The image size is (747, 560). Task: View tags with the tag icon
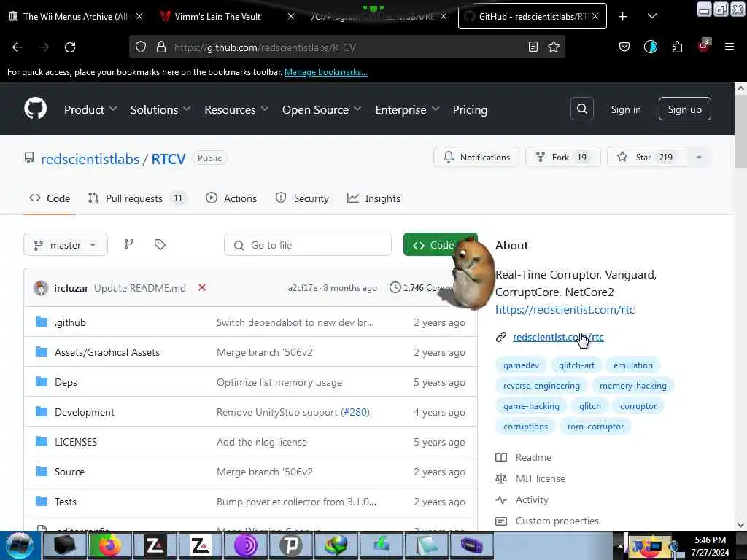pos(160,245)
